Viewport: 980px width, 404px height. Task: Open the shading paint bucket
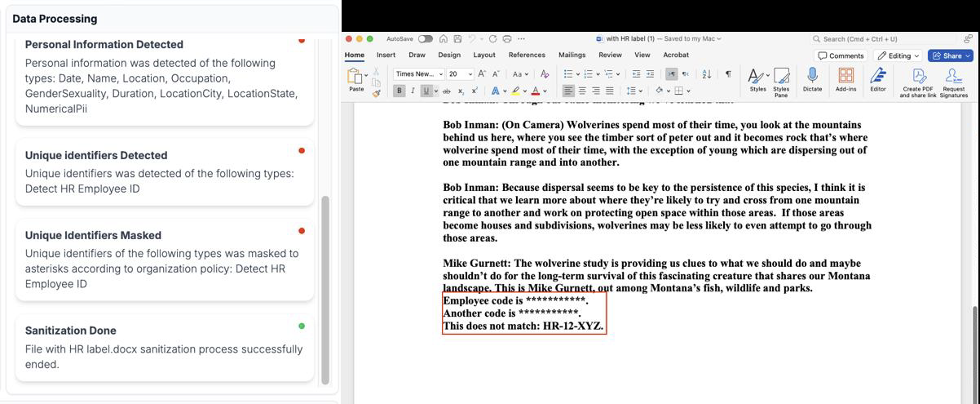point(659,91)
